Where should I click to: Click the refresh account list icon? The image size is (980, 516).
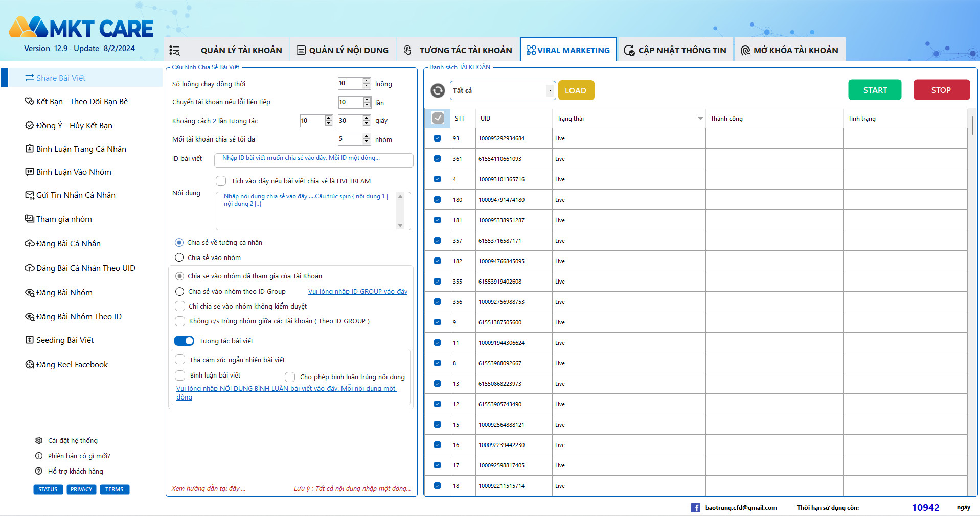[x=438, y=90]
